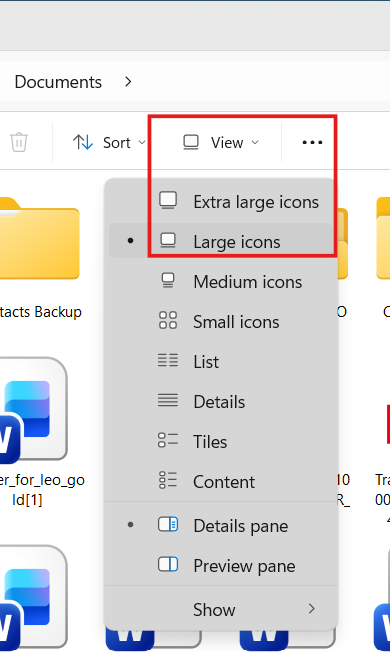
Task: Switch to Content view
Action: click(221, 482)
